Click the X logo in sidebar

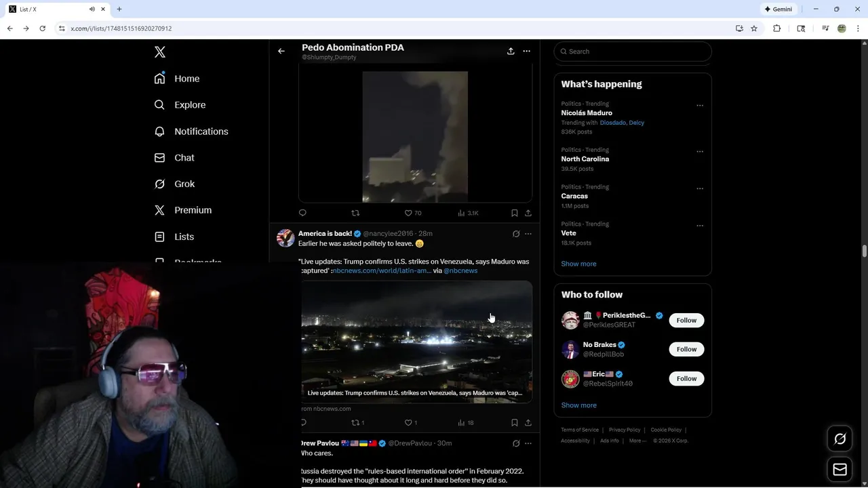tap(160, 52)
